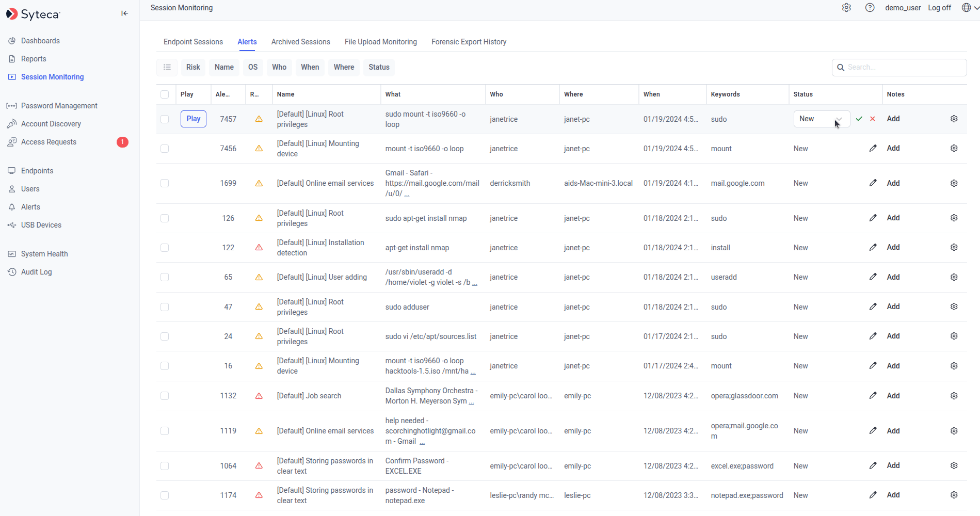Screen dimensions: 980x516
Task: Check the box for alert 7456
Action: coord(165,149)
